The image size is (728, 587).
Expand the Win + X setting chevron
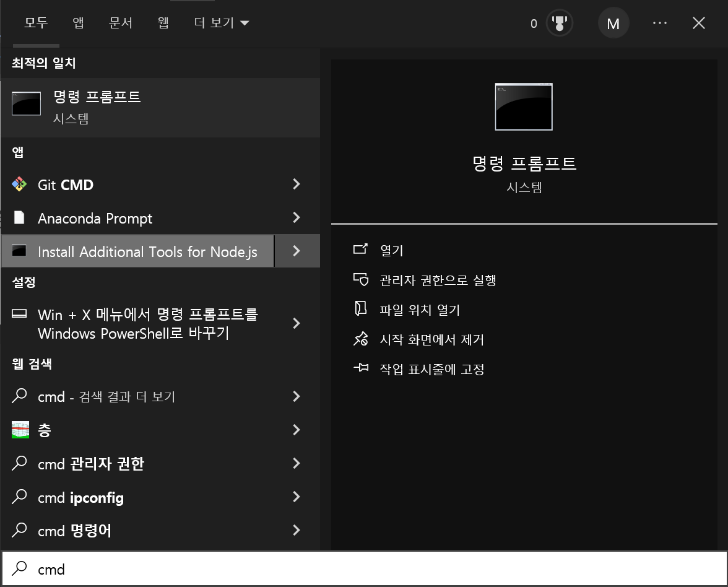click(296, 323)
